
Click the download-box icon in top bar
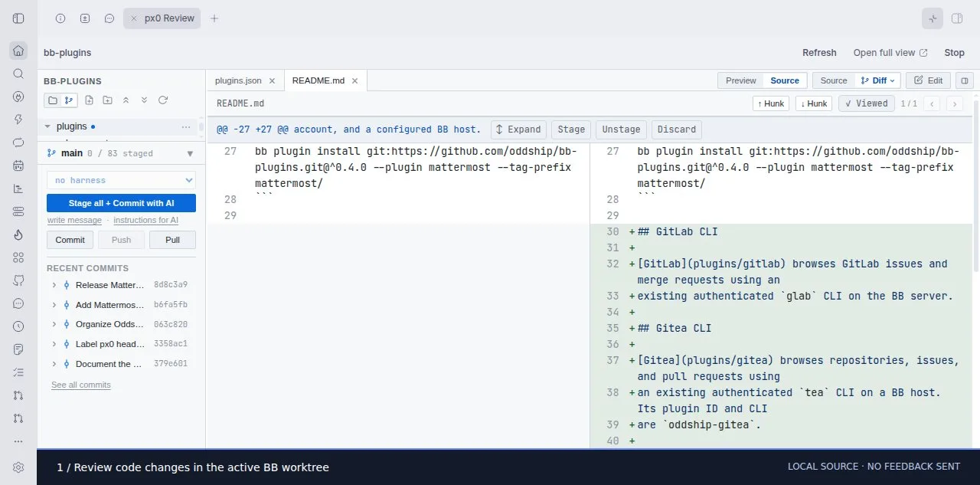(85, 18)
